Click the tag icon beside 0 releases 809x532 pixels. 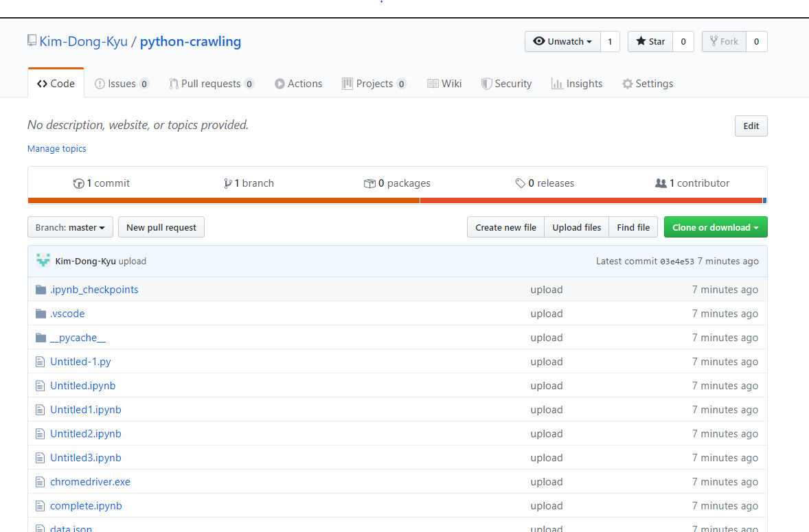520,183
